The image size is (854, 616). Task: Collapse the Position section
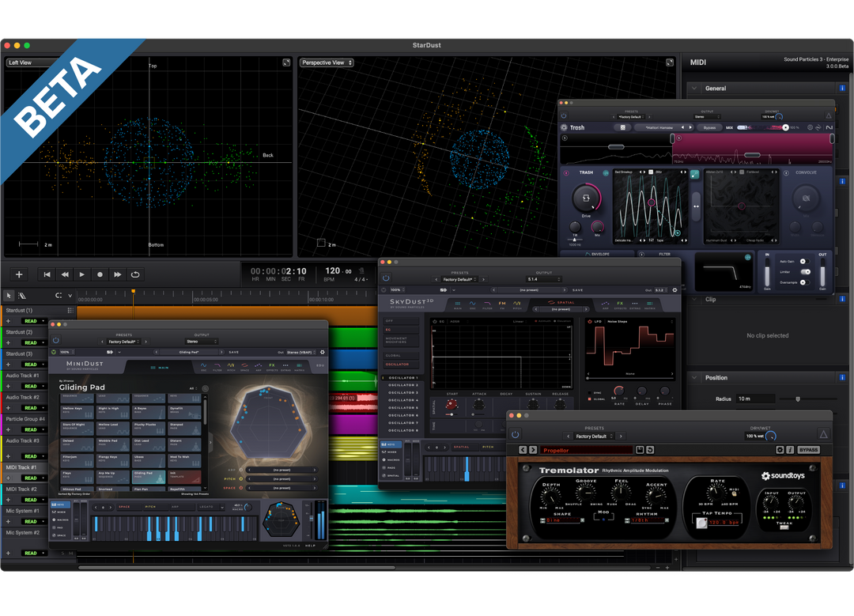(x=694, y=377)
